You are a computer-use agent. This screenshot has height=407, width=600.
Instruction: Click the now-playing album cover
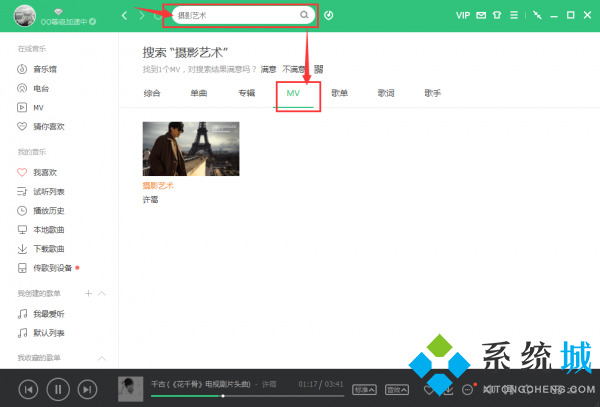(x=130, y=389)
